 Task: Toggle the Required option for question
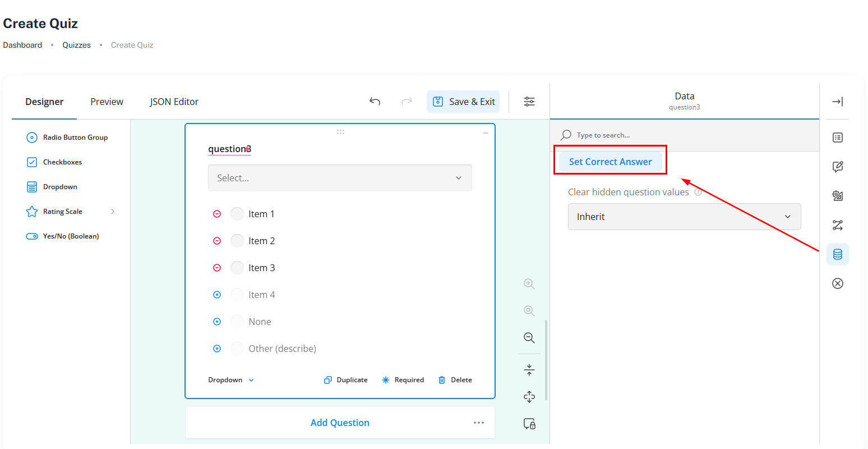point(403,380)
